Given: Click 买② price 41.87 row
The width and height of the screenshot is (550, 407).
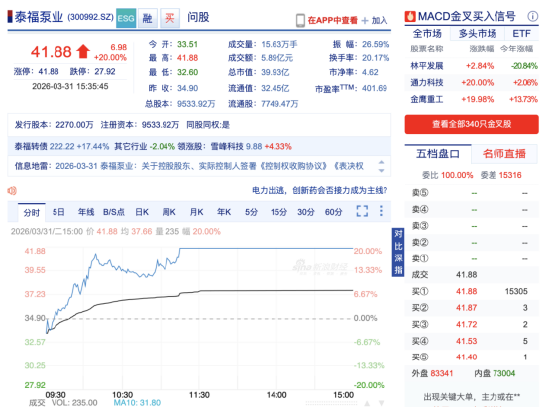Looking at the screenshot, I should (471, 308).
